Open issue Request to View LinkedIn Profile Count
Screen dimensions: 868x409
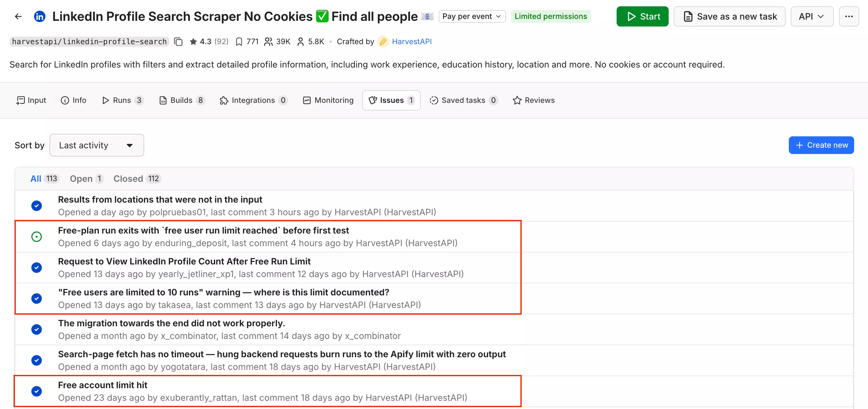(184, 262)
